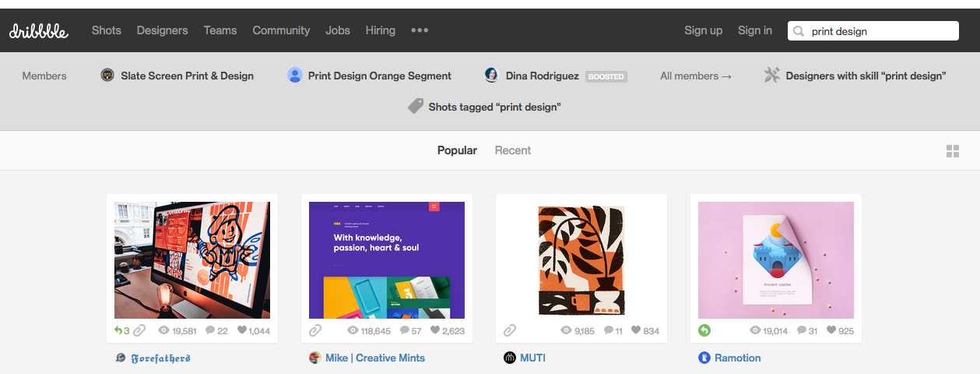Open the Hiring page
Viewport: 980px width, 374px height.
tap(381, 30)
